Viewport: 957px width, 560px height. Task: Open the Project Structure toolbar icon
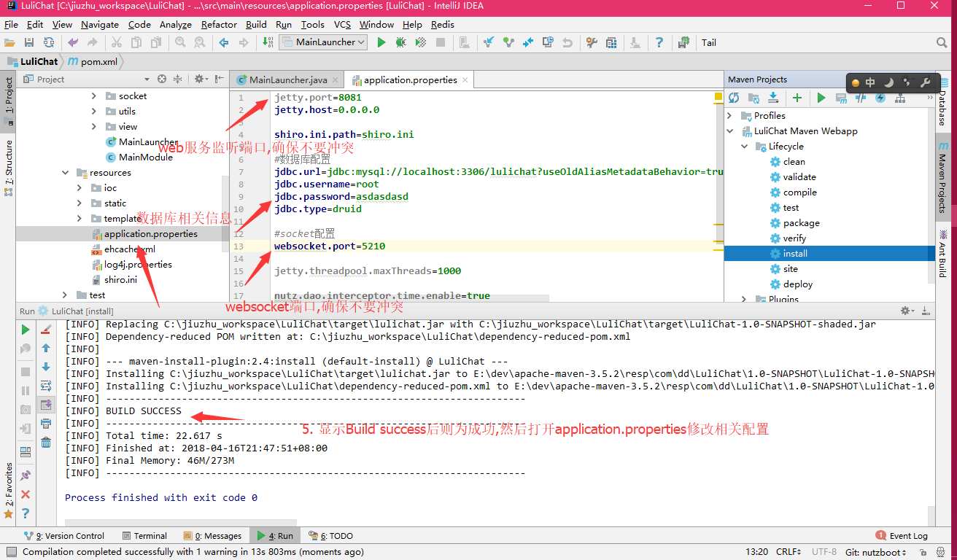(x=611, y=42)
